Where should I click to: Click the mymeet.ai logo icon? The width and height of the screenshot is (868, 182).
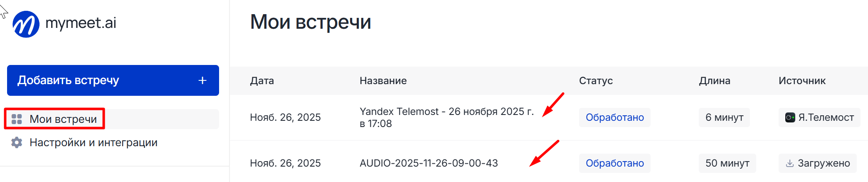tap(26, 24)
